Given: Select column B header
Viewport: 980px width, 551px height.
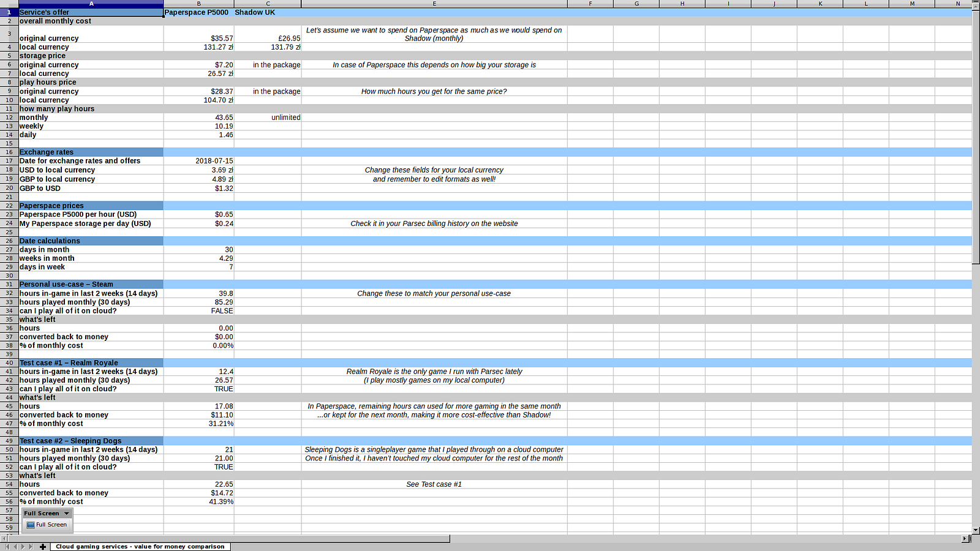Looking at the screenshot, I should coord(198,4).
